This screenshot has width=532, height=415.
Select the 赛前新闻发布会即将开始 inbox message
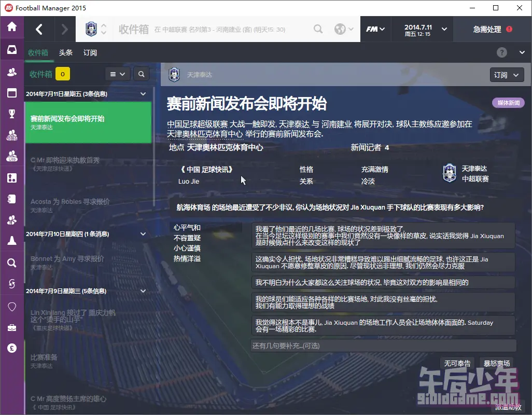pos(88,122)
